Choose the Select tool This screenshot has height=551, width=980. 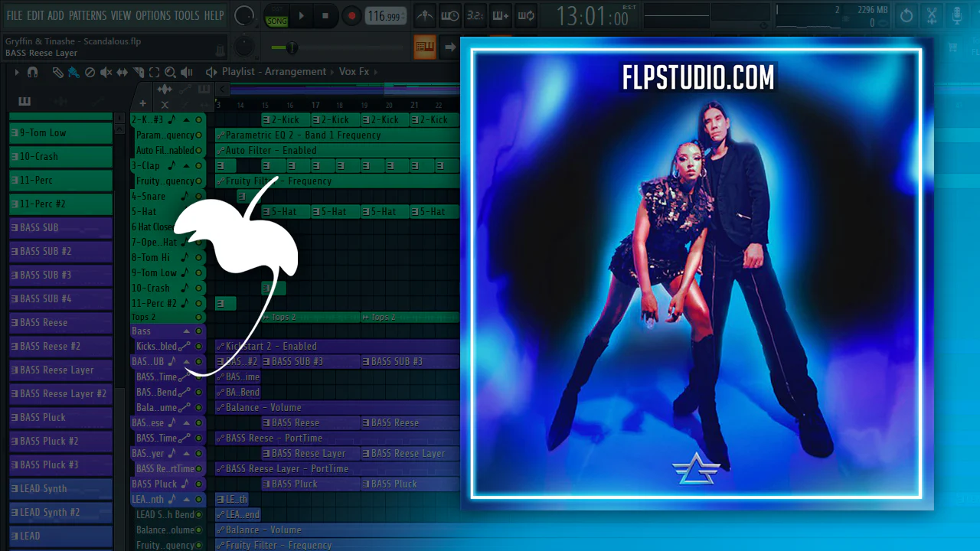pos(154,72)
